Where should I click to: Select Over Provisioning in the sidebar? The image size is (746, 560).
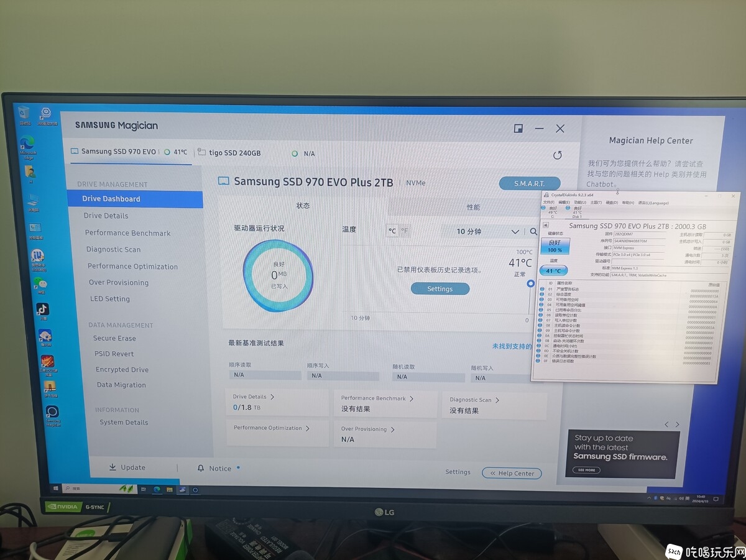(x=119, y=282)
